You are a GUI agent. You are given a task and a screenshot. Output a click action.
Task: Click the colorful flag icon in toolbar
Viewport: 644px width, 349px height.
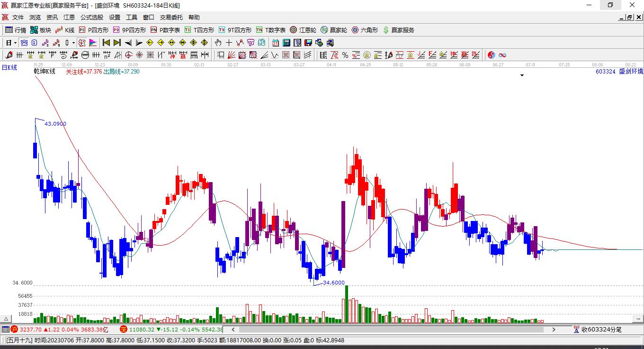[x=93, y=43]
